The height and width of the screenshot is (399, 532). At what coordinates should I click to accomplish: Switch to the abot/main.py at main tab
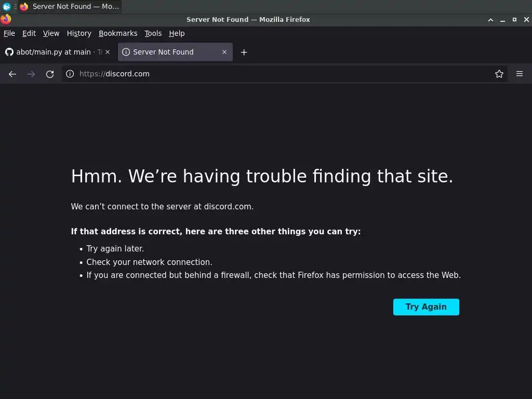58,52
